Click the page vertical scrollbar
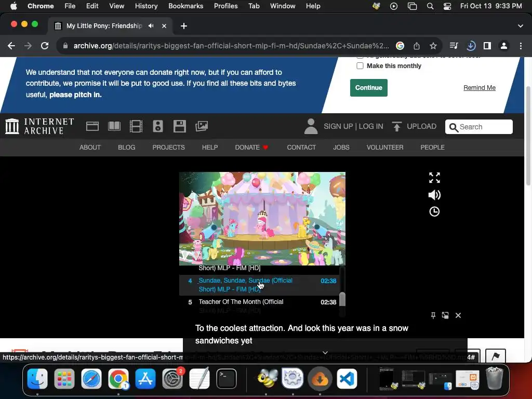This screenshot has height=399, width=532. [528, 136]
